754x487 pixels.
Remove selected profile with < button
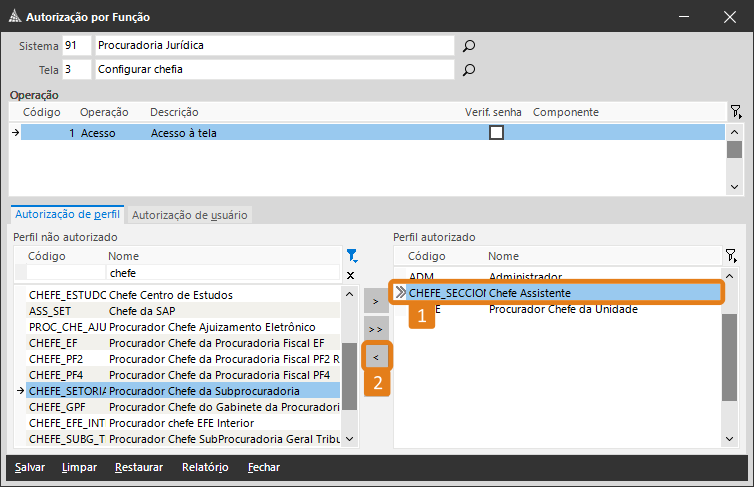click(x=375, y=355)
